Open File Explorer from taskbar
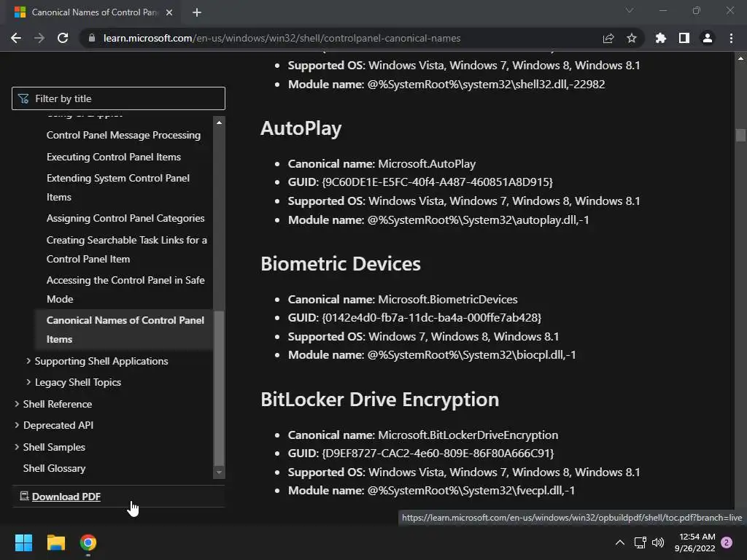Image resolution: width=747 pixels, height=560 pixels. coord(55,542)
